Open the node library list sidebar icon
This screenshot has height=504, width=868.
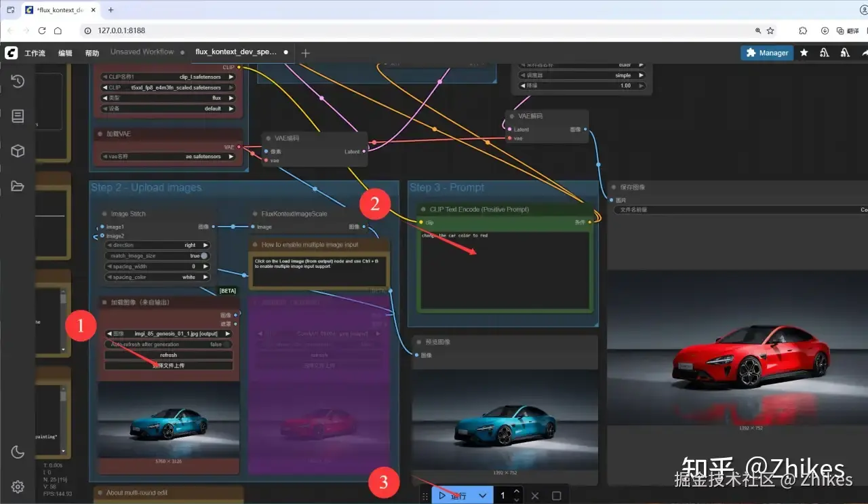pyautogui.click(x=18, y=116)
